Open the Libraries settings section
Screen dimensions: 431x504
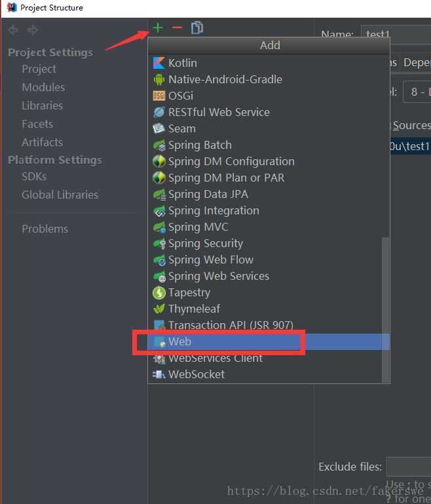point(42,106)
